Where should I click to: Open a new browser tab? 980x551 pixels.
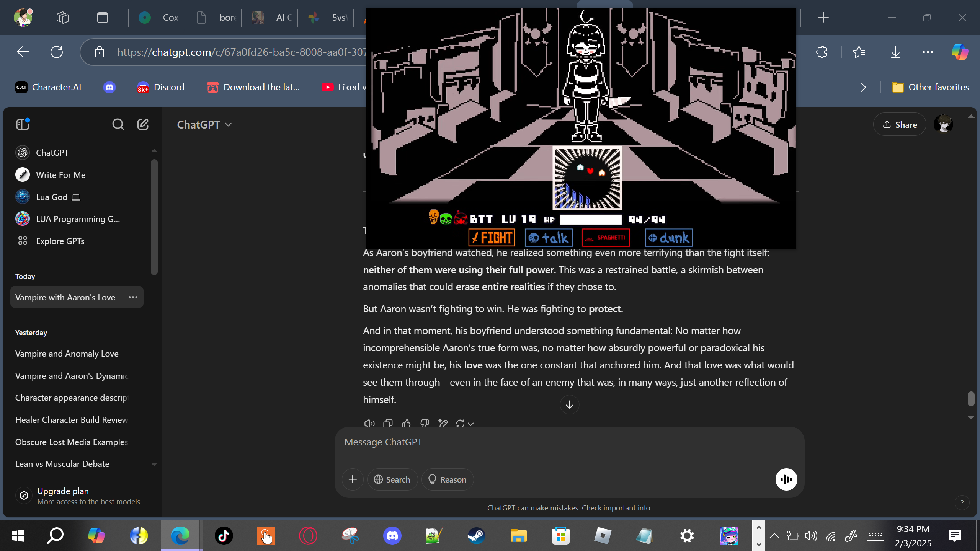pyautogui.click(x=823, y=18)
